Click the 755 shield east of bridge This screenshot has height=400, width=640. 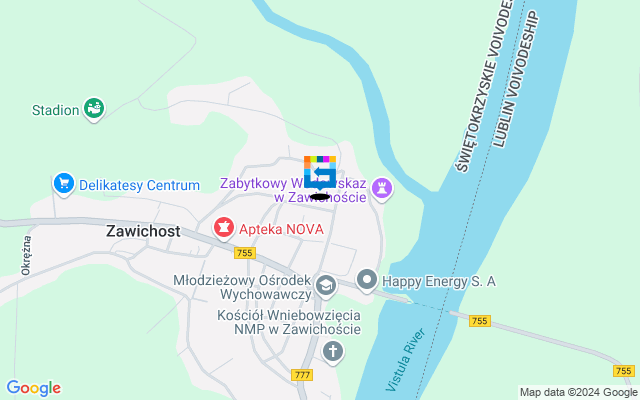coord(480,321)
